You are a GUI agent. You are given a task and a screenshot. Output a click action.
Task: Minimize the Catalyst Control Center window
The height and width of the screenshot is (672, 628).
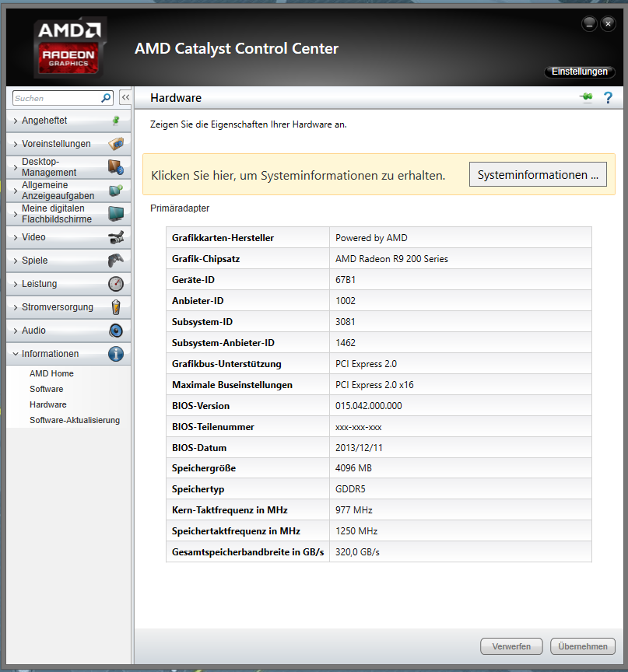589,24
